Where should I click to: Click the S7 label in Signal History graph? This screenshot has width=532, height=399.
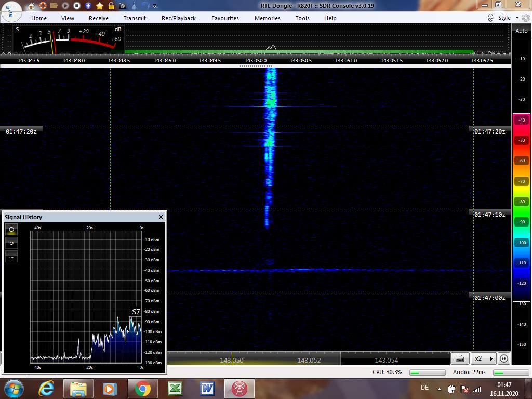[136, 312]
